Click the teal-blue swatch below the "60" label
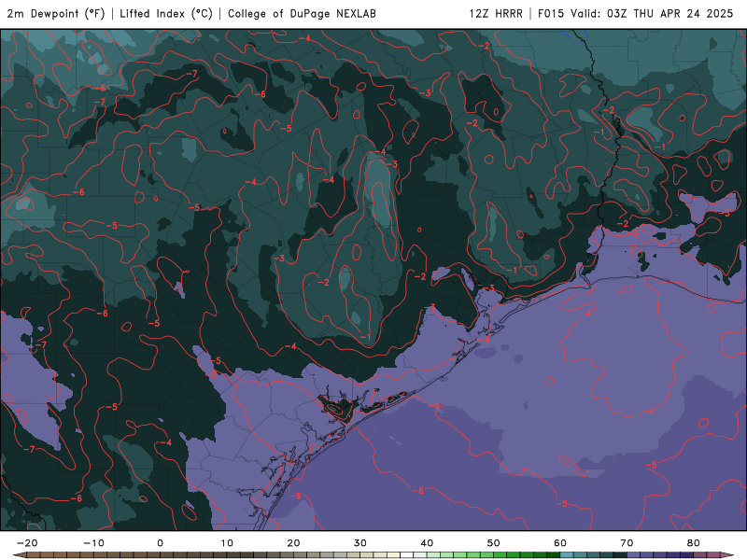747x560 pixels. [x=567, y=555]
